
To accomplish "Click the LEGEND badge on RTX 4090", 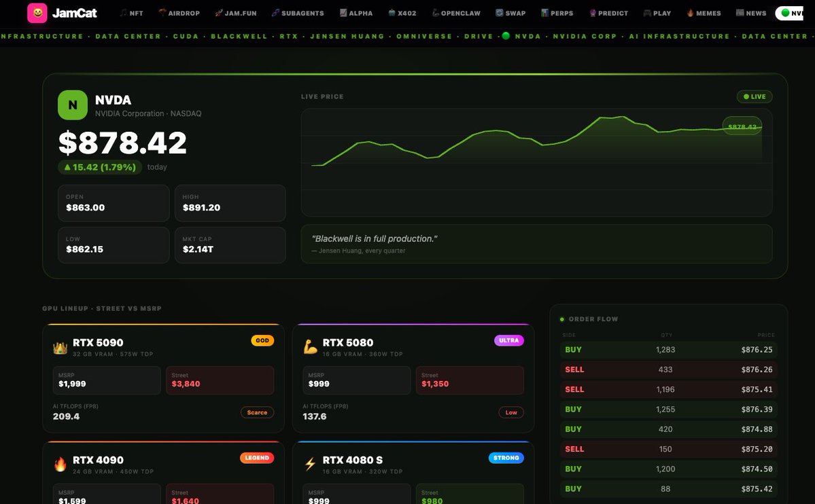I will tap(257, 458).
